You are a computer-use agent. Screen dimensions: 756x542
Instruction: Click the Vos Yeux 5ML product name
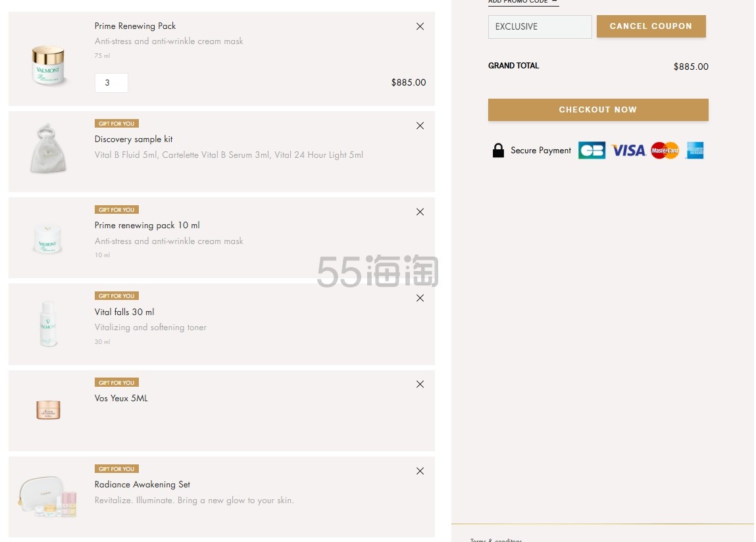point(121,399)
